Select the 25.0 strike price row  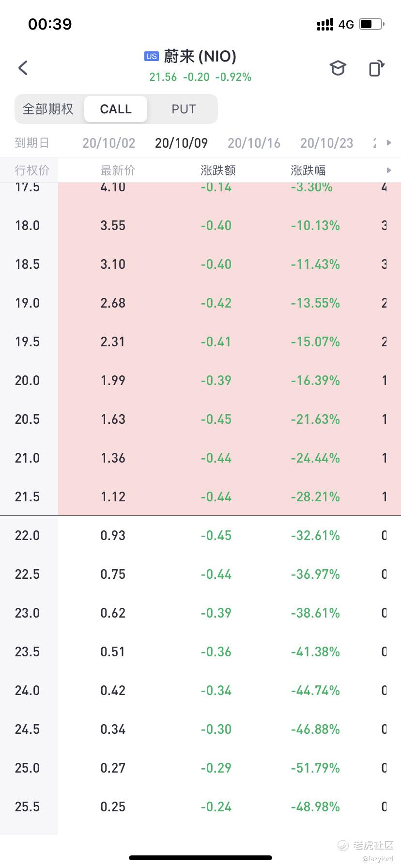[200, 768]
